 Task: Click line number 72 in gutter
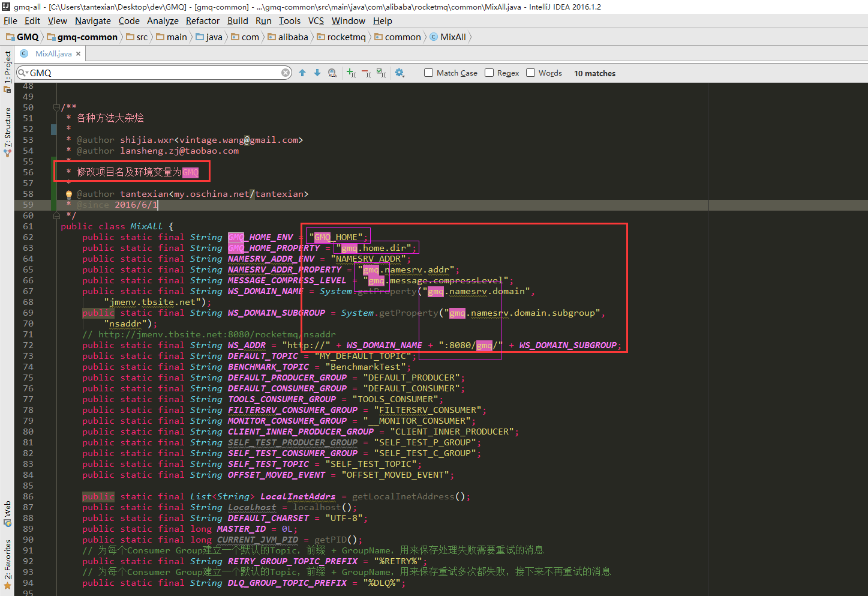click(x=28, y=345)
